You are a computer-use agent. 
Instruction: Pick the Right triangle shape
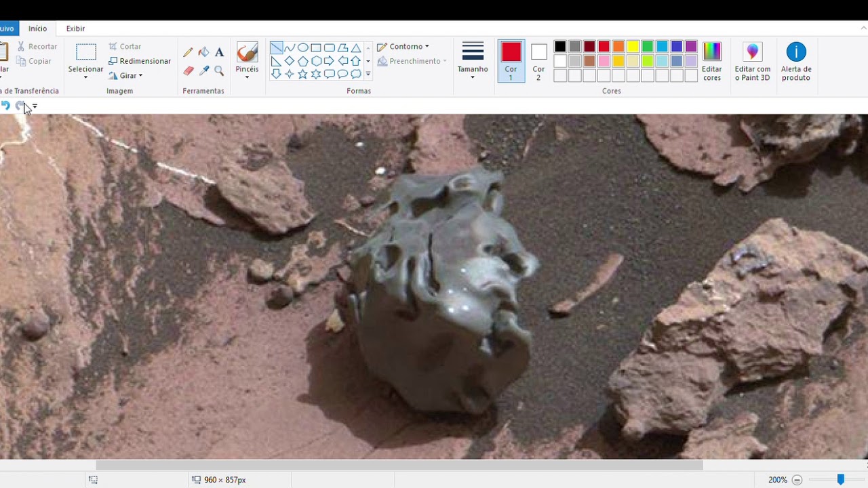pos(276,61)
